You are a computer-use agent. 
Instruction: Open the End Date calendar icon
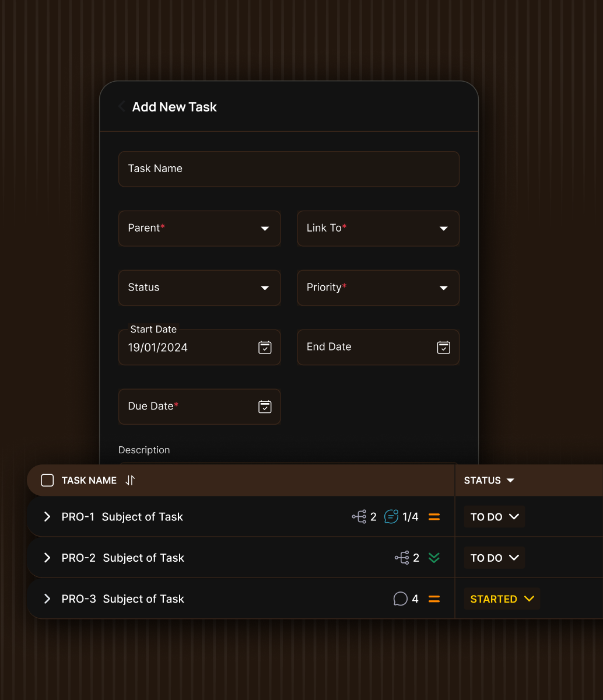444,348
